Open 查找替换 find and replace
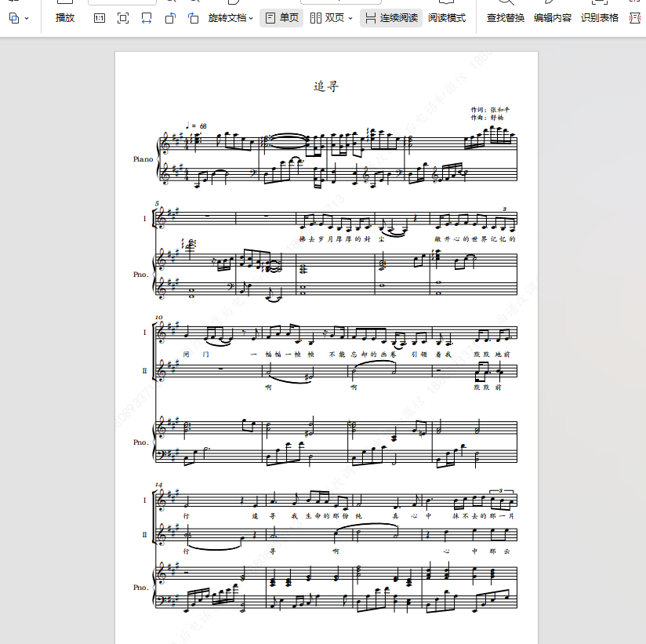This screenshot has height=644, width=646. tap(506, 18)
